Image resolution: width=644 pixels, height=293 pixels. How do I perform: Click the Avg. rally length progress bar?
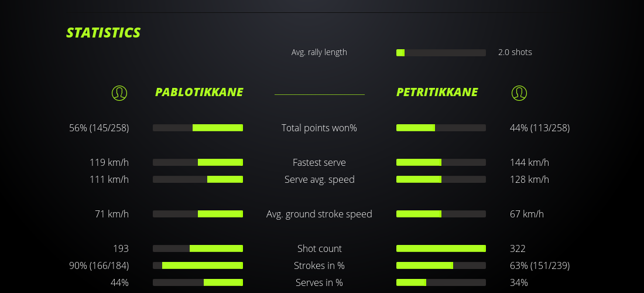pyautogui.click(x=441, y=53)
